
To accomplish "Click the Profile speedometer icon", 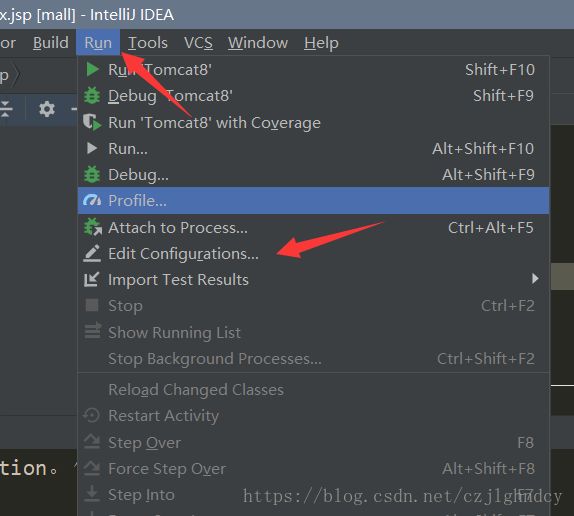I will [x=92, y=201].
